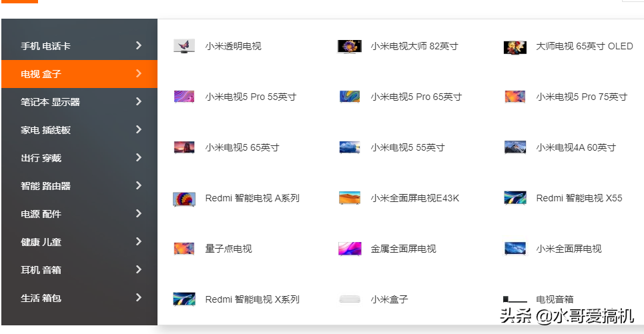Click the 电视音箱 soundbar thumbnail
Screen dimensions: 644x334
pyautogui.click(x=515, y=299)
